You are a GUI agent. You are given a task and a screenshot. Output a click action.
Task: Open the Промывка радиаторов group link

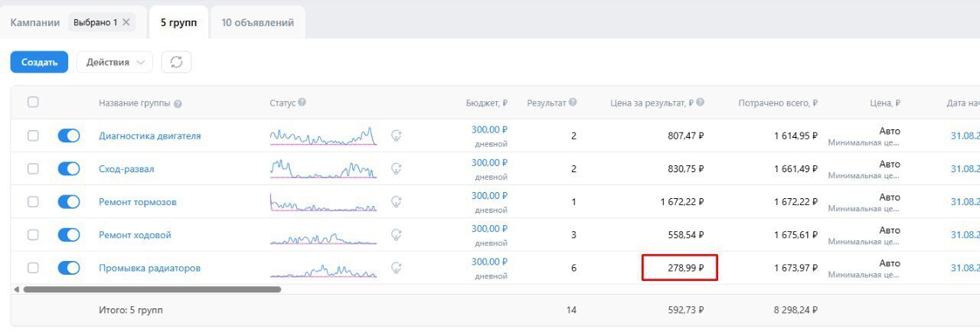click(x=149, y=268)
